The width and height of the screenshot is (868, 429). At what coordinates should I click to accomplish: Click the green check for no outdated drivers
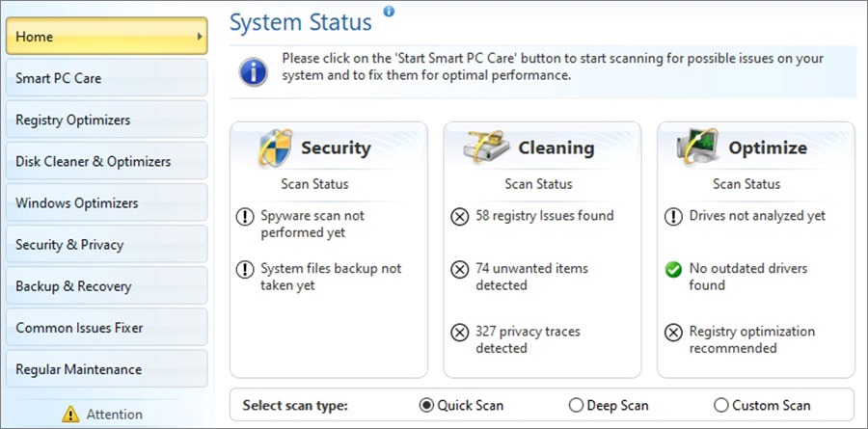673,270
